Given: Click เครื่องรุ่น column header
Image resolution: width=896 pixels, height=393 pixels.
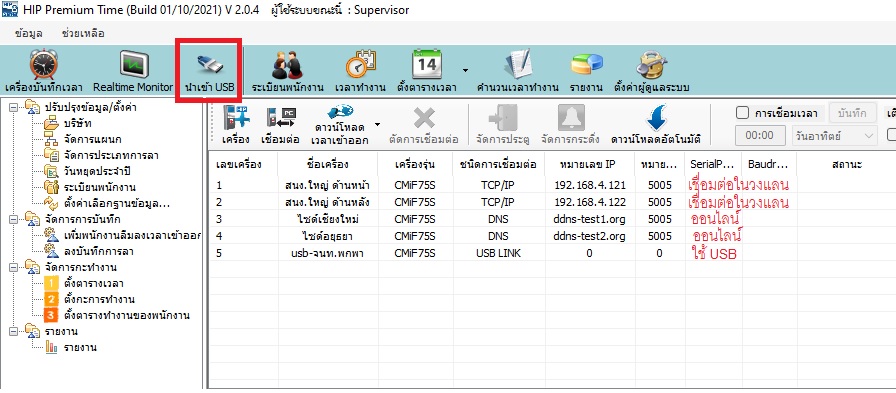Looking at the screenshot, I should point(415,165).
